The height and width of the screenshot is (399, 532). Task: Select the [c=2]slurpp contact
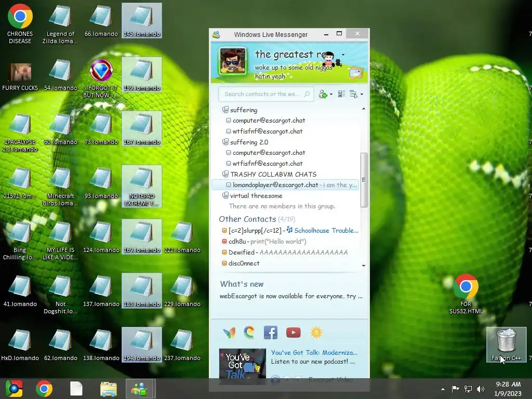point(255,231)
